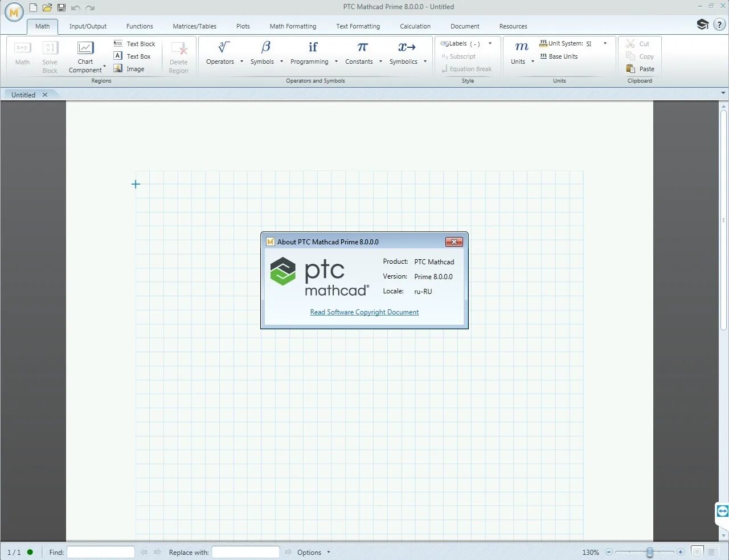Viewport: 729px width, 560px height.
Task: Open the Options menu in the find bar
Action: pyautogui.click(x=310, y=552)
